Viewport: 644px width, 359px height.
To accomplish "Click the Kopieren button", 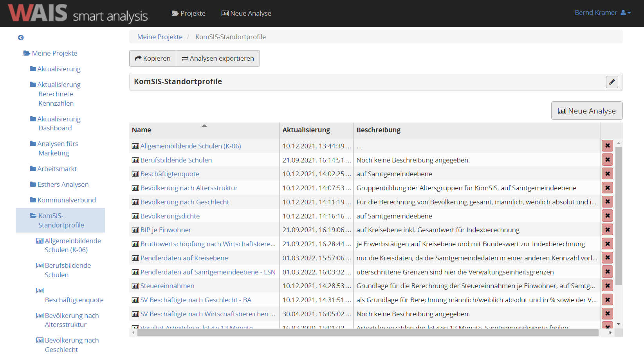I will pyautogui.click(x=153, y=58).
